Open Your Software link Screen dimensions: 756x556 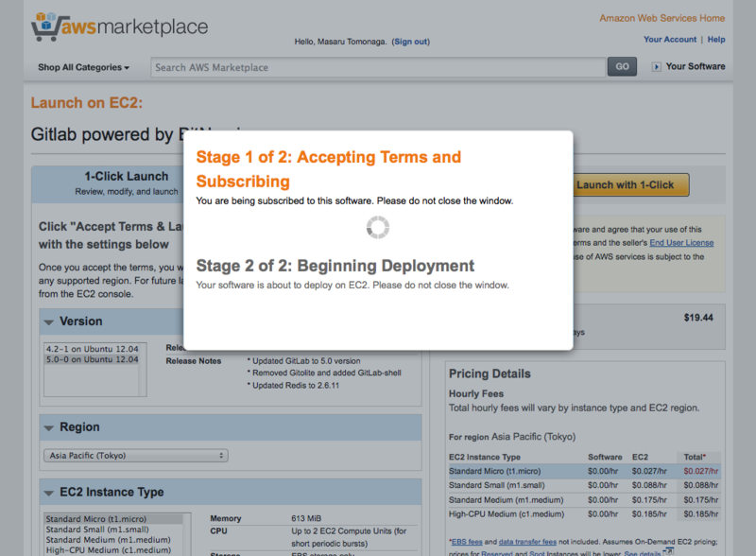coord(696,66)
